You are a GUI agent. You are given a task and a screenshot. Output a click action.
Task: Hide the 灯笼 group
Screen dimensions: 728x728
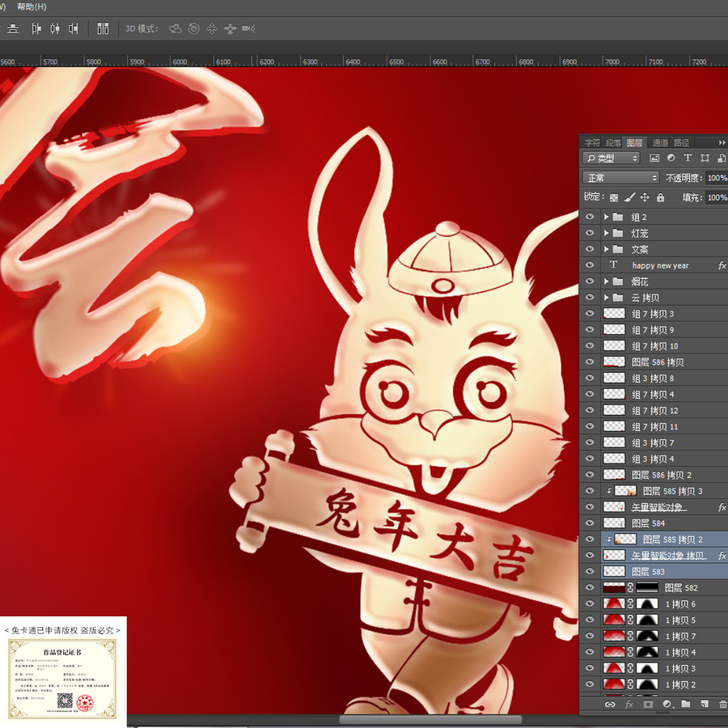click(590, 233)
